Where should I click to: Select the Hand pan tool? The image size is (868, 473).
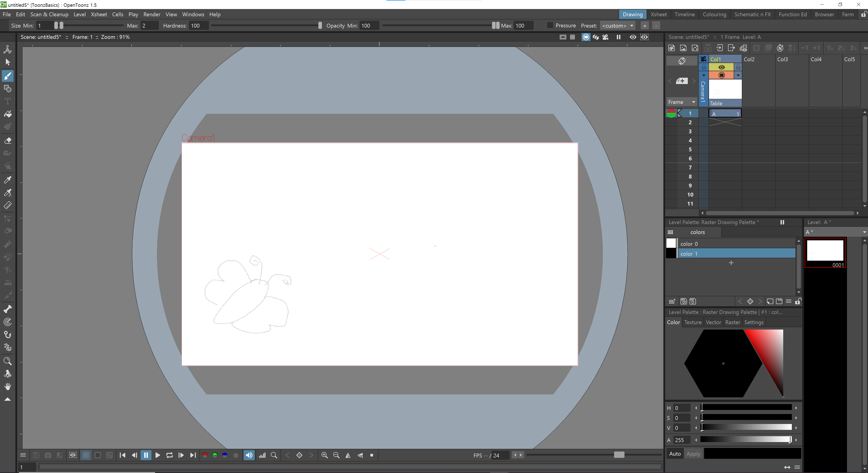[8, 386]
